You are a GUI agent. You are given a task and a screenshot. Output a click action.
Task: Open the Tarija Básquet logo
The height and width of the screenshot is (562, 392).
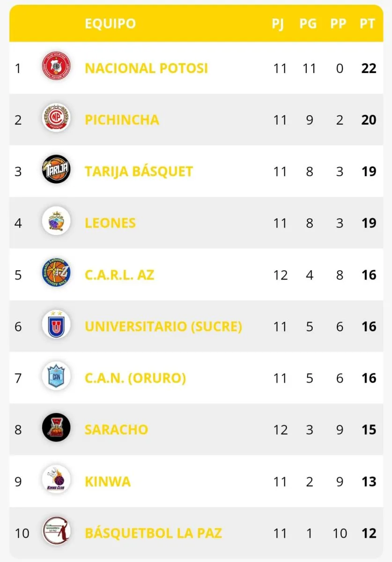(56, 171)
